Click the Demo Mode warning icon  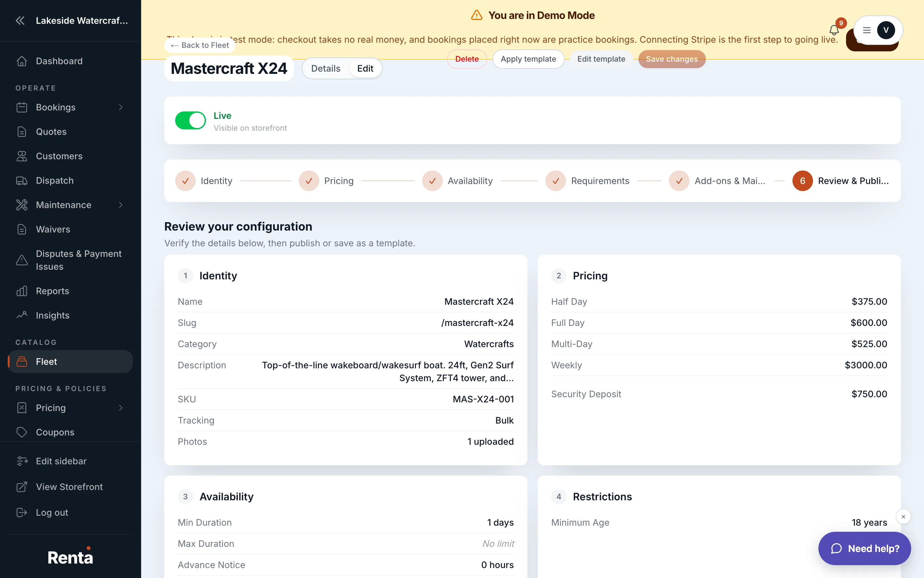[476, 15]
